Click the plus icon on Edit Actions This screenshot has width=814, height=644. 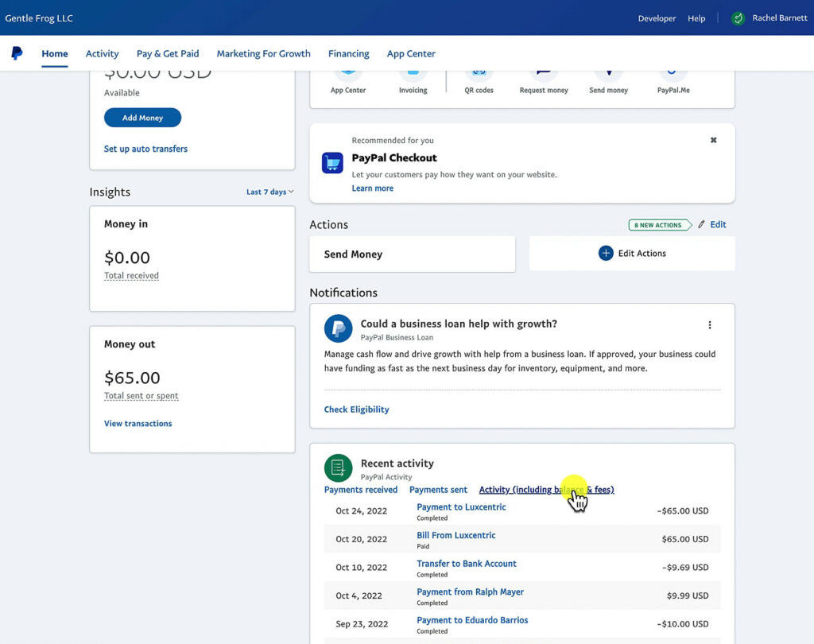(x=605, y=253)
